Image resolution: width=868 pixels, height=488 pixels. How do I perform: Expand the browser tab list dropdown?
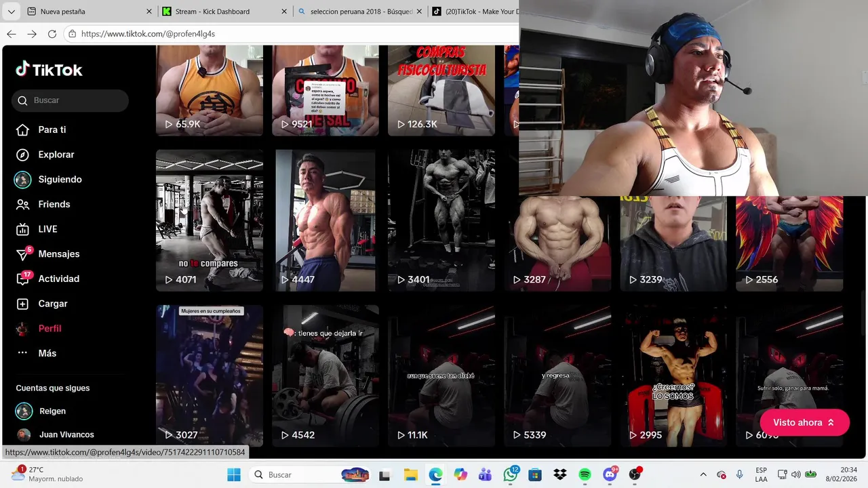pos(11,12)
